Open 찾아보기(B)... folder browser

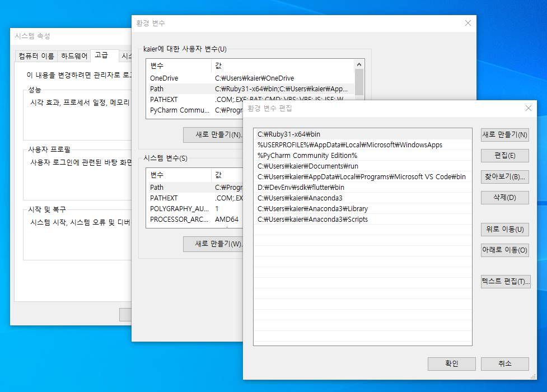point(504,177)
